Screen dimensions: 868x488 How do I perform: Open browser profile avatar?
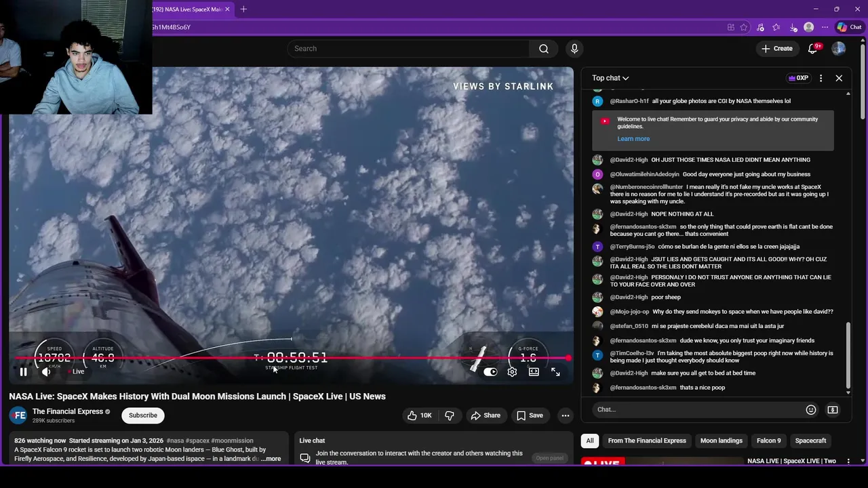[808, 27]
